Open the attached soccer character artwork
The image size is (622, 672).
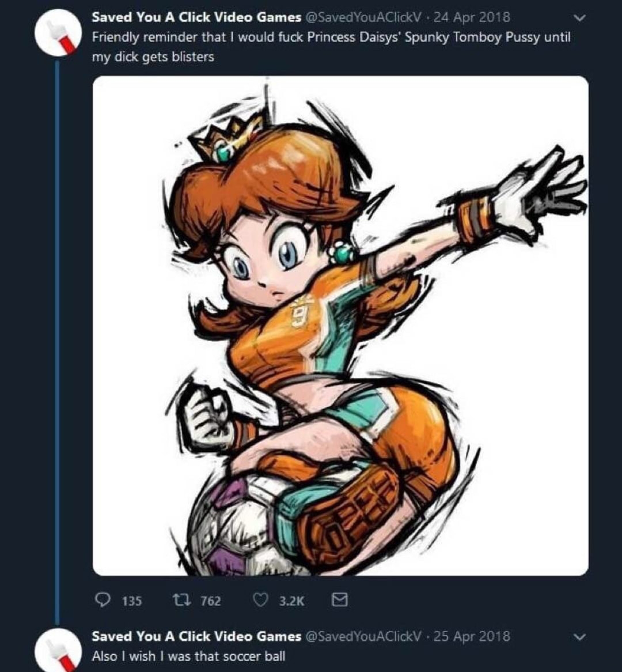[x=340, y=326]
